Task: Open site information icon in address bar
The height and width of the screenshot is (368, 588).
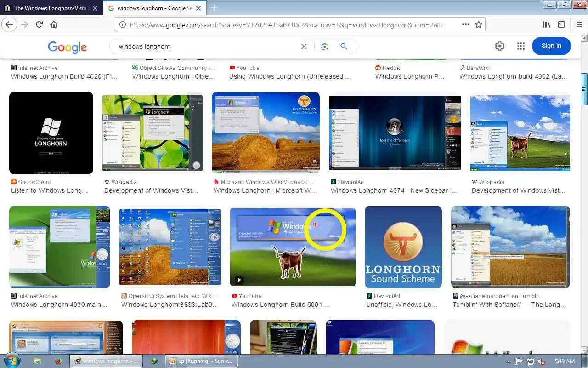Action: (x=123, y=25)
